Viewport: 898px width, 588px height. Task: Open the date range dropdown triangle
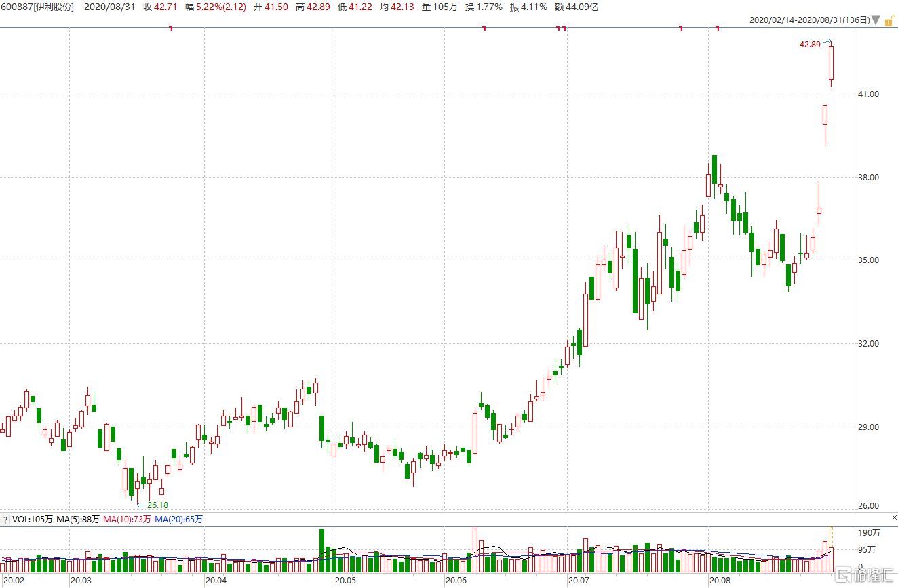[876, 20]
